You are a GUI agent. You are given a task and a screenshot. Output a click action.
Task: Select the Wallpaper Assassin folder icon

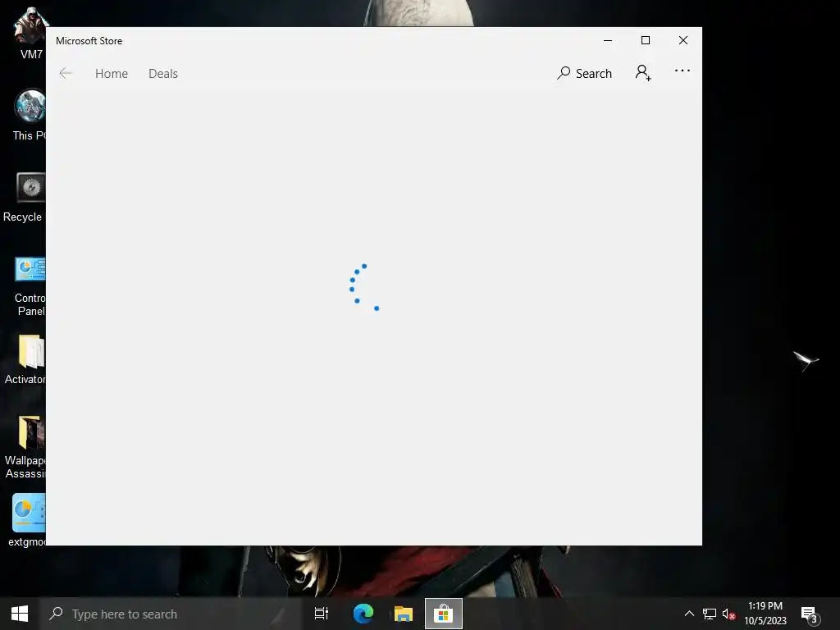(25, 447)
